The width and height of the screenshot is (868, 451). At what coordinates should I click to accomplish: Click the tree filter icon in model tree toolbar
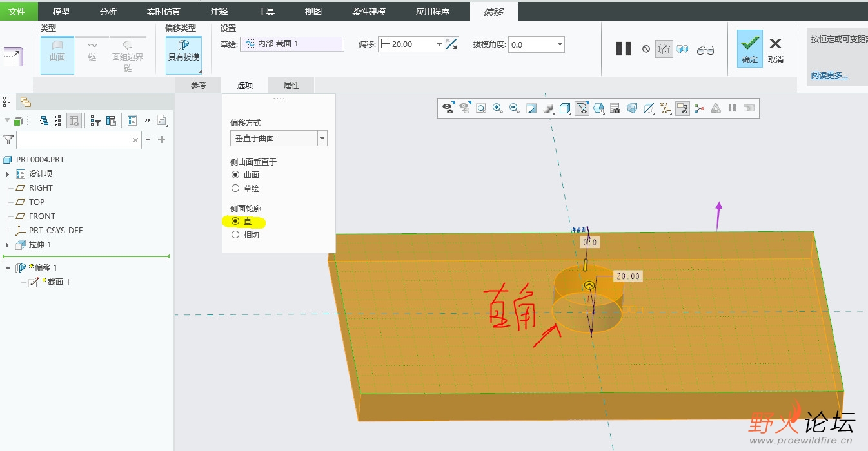(x=95, y=120)
